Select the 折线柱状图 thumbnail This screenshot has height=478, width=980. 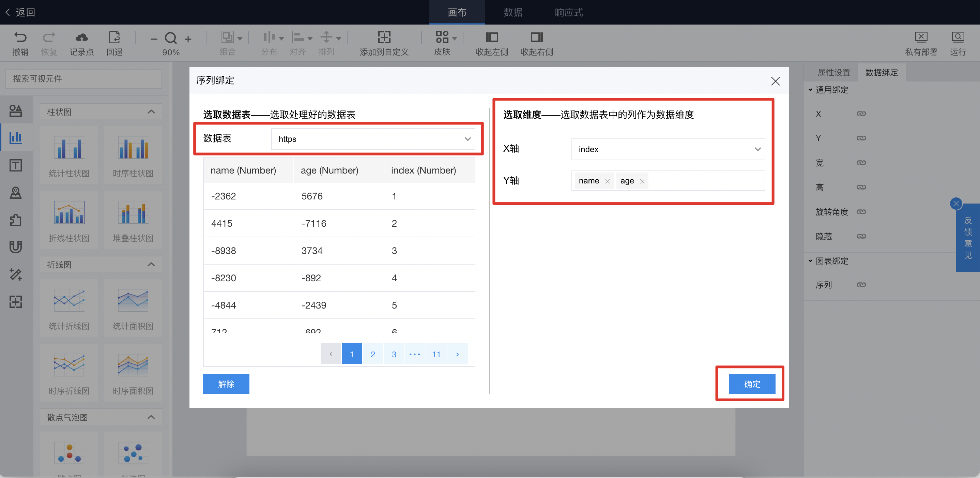point(69,220)
